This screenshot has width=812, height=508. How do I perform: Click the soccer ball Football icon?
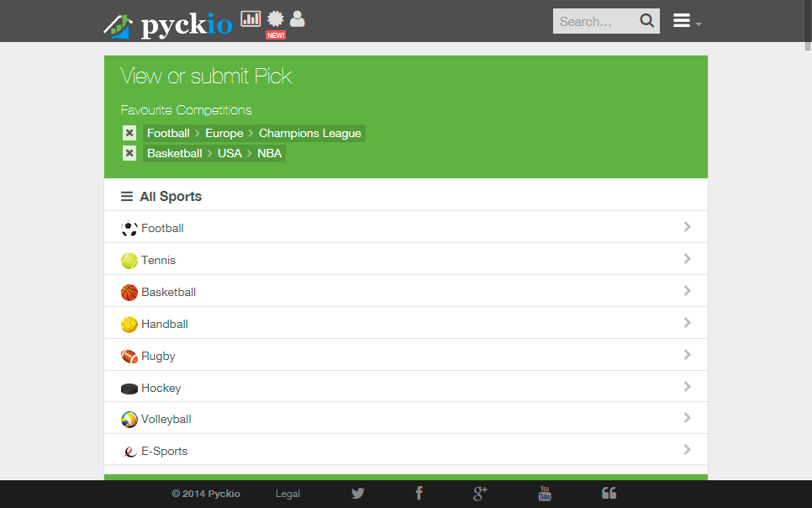(129, 228)
